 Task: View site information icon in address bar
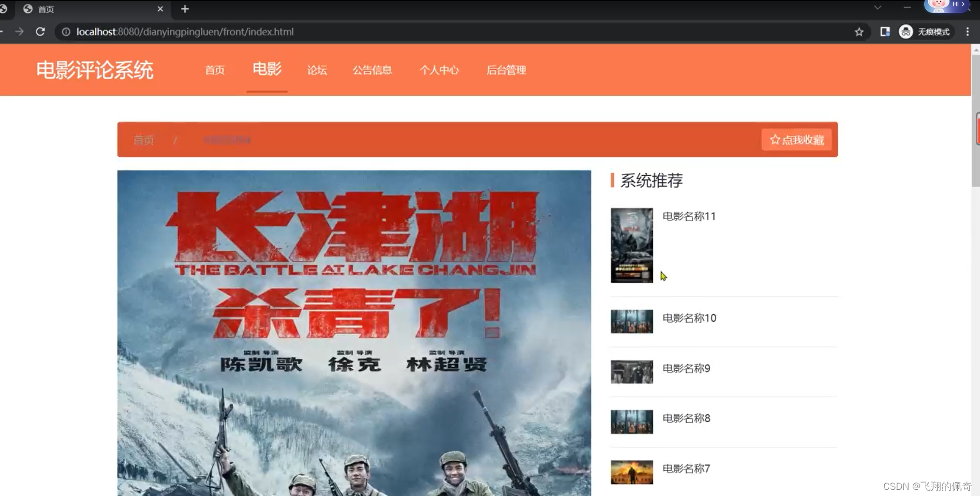pyautogui.click(x=66, y=32)
